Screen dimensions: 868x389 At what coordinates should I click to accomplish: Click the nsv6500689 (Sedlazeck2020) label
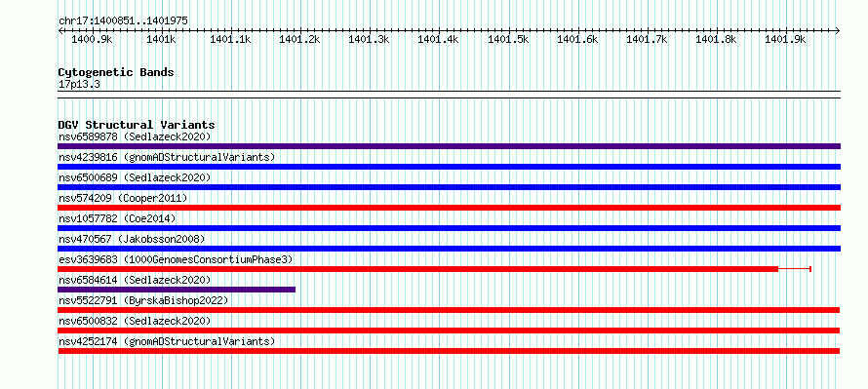pos(135,177)
